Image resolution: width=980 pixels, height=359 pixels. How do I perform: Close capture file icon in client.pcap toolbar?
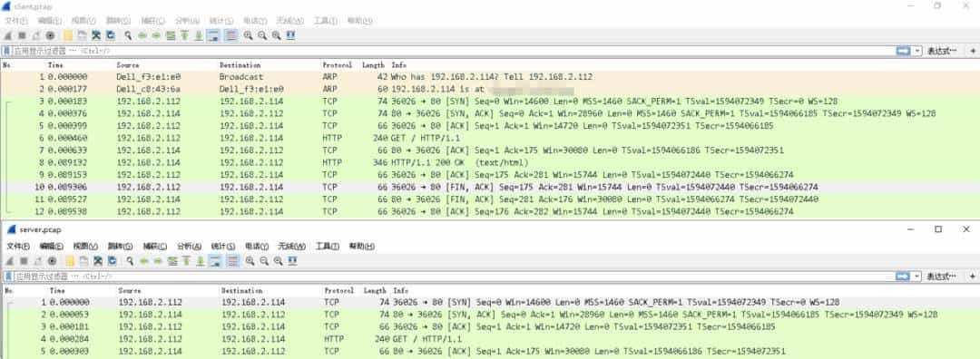pyautogui.click(x=96, y=35)
